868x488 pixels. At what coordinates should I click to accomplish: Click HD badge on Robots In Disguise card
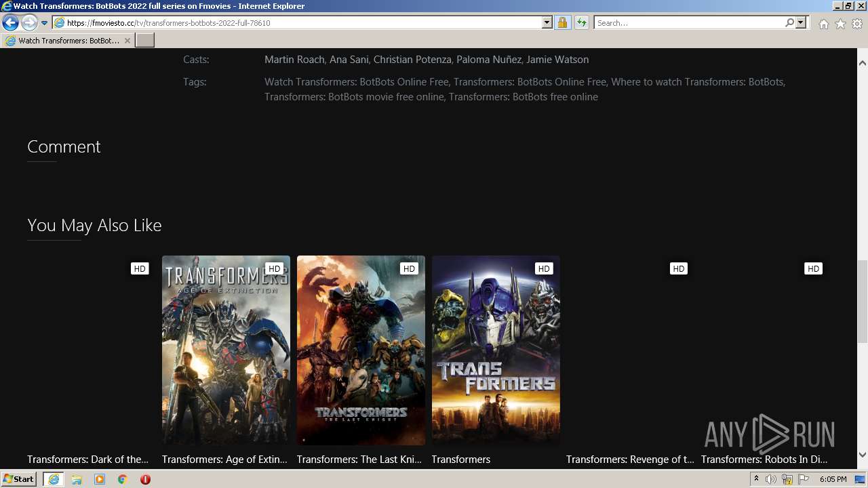coord(813,269)
